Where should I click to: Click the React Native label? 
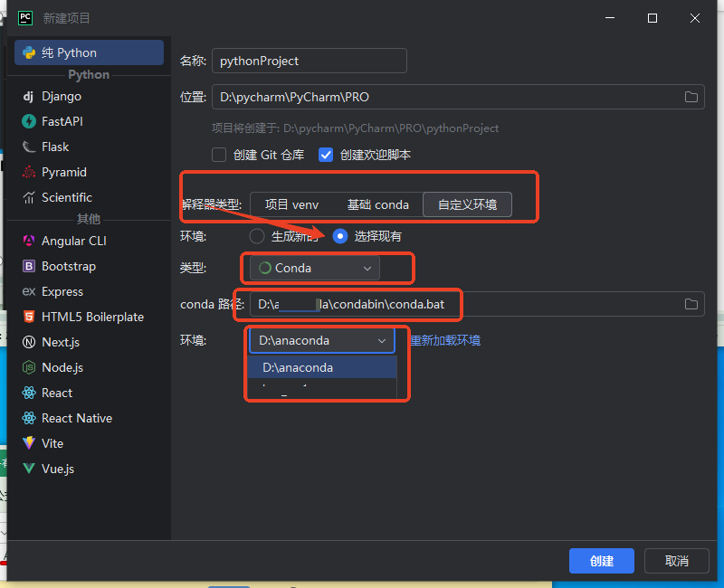77,419
